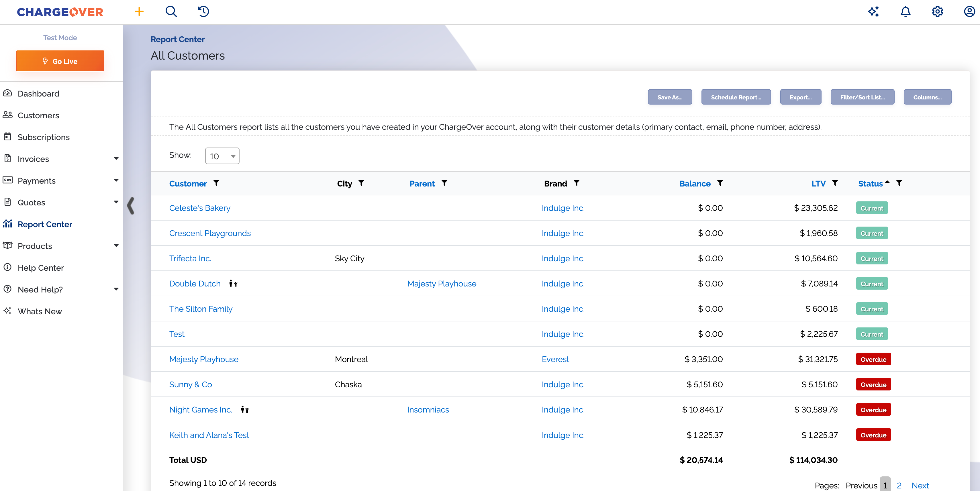Click the Report Center chart icon in sidebar
This screenshot has height=491, width=980.
[8, 224]
